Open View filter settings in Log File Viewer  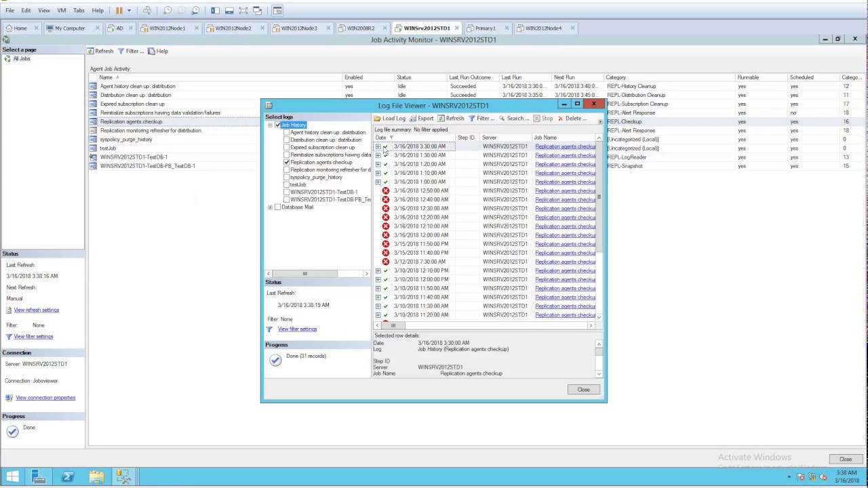(297, 329)
